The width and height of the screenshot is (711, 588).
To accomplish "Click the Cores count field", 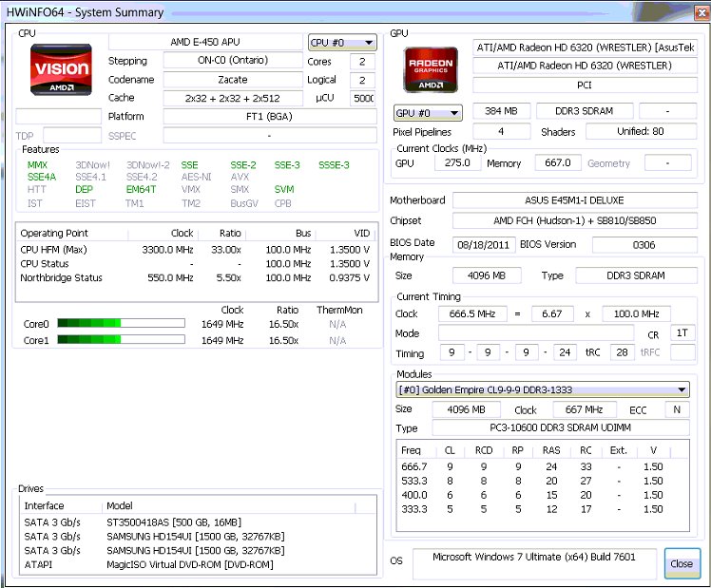I will tap(362, 61).
